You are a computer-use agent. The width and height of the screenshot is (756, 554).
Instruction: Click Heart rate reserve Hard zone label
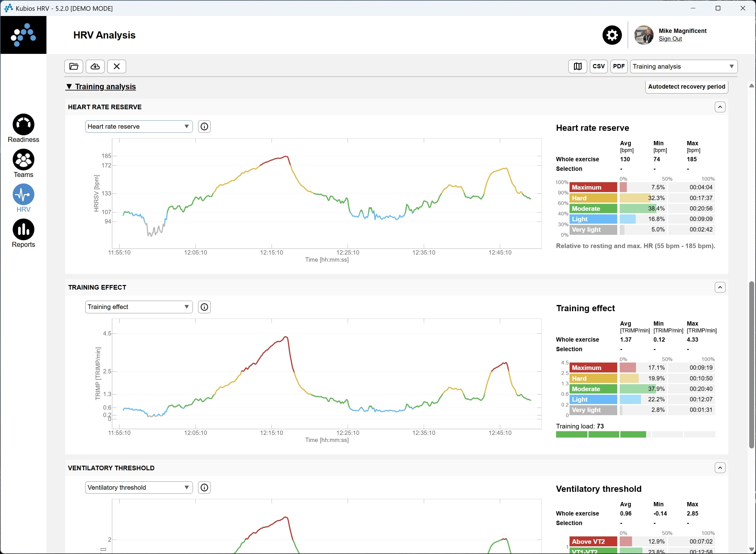click(594, 198)
